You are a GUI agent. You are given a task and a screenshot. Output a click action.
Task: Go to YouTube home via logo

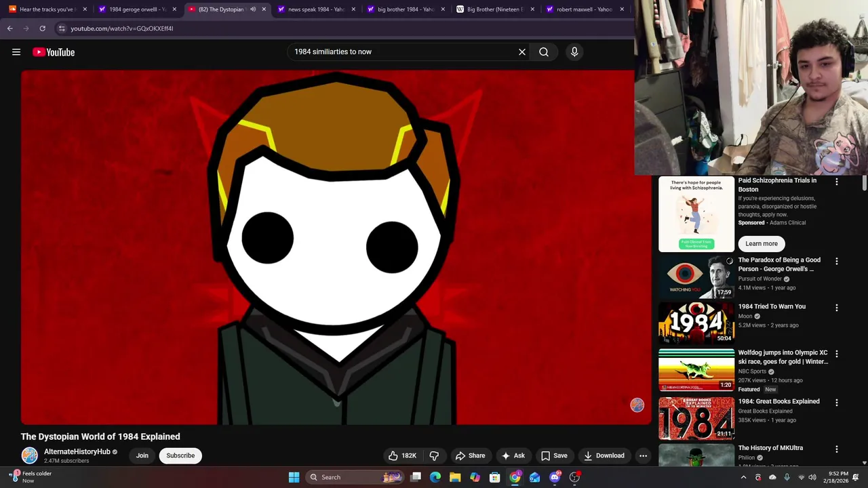[54, 52]
